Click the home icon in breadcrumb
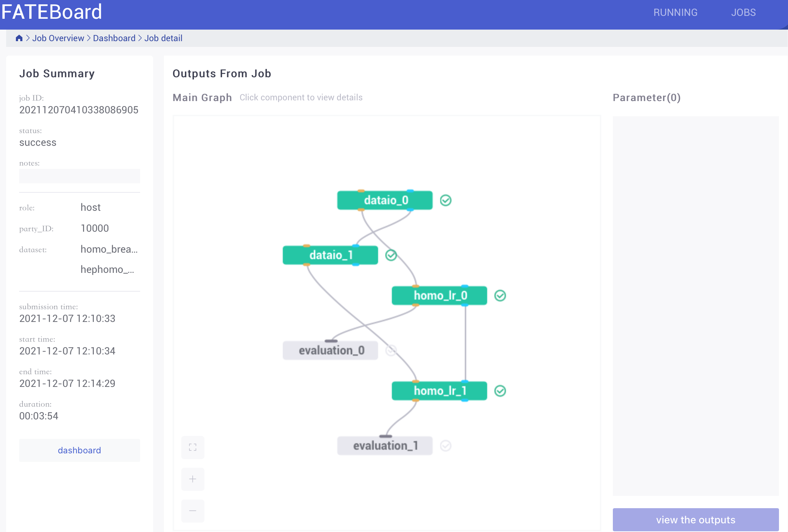This screenshot has height=532, width=788. [x=19, y=38]
